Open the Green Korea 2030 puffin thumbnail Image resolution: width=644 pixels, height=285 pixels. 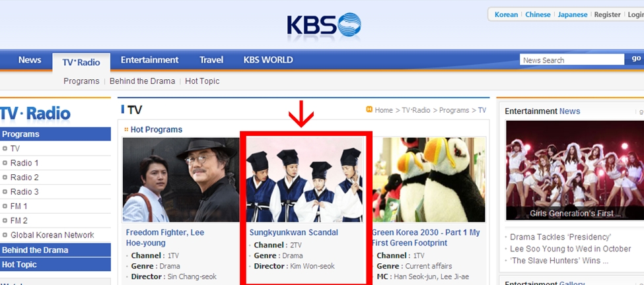[x=429, y=179]
